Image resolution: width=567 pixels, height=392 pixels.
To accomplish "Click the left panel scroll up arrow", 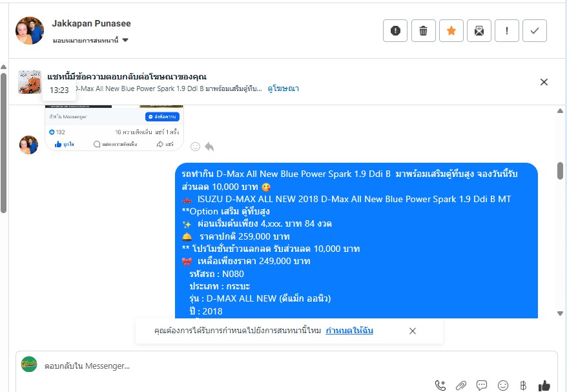I will pyautogui.click(x=4, y=67).
